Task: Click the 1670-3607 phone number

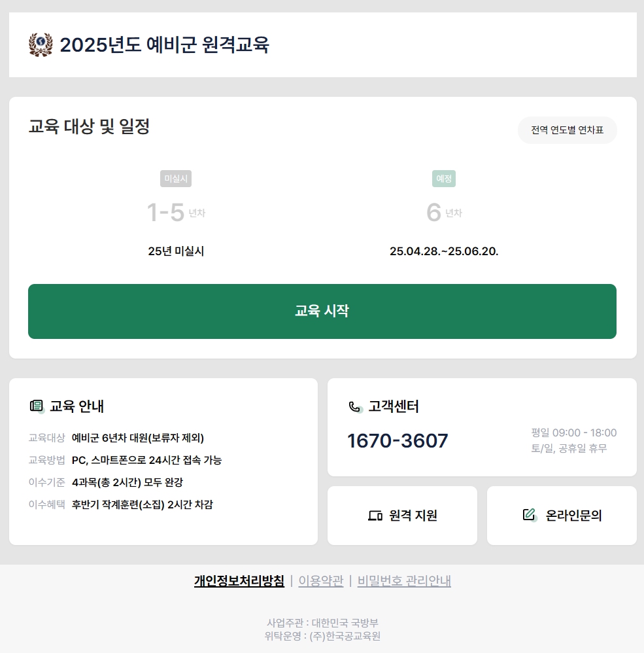Action: (398, 440)
